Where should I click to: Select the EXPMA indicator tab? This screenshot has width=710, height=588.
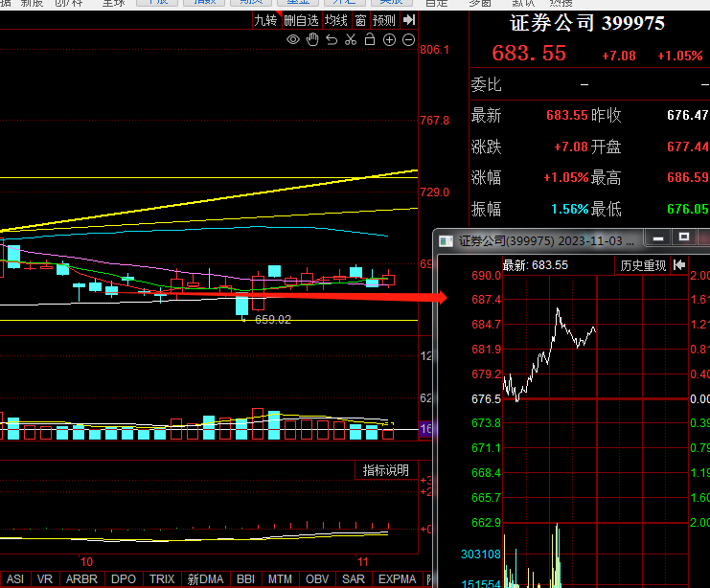pyautogui.click(x=397, y=579)
